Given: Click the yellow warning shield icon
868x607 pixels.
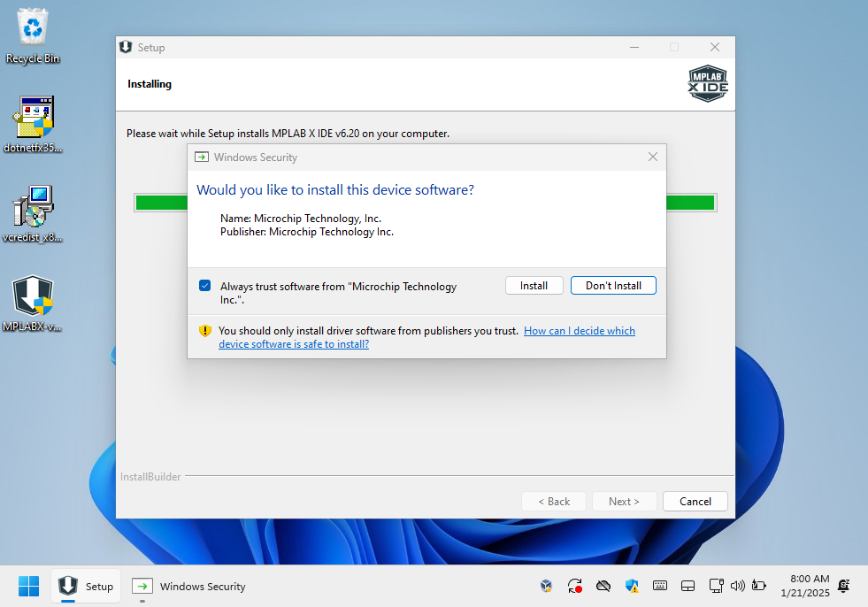Looking at the screenshot, I should pyautogui.click(x=204, y=331).
